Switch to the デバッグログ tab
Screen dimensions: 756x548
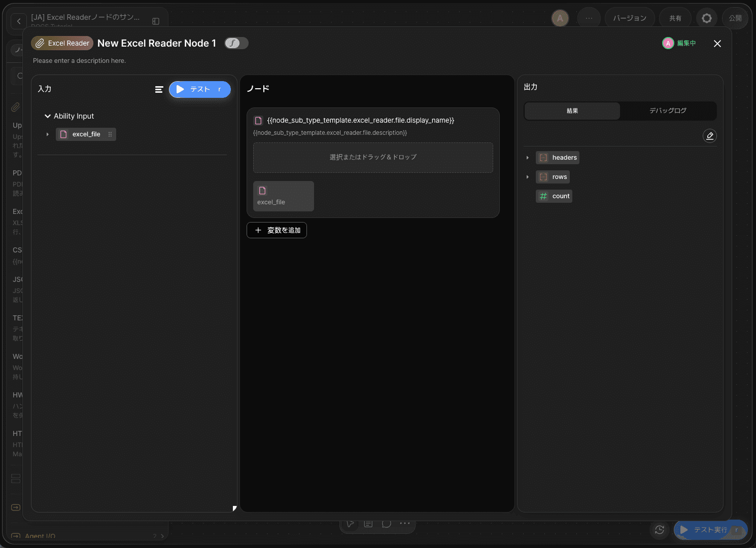click(x=668, y=111)
